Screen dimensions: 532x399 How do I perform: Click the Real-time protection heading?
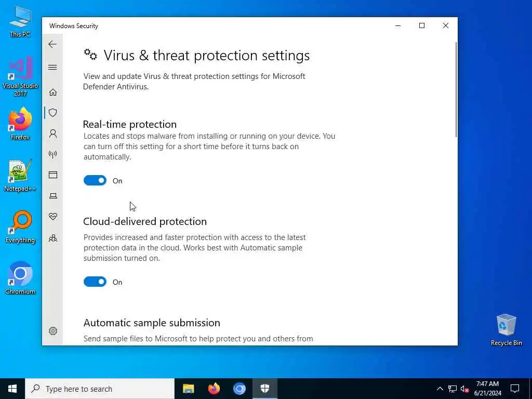(130, 124)
